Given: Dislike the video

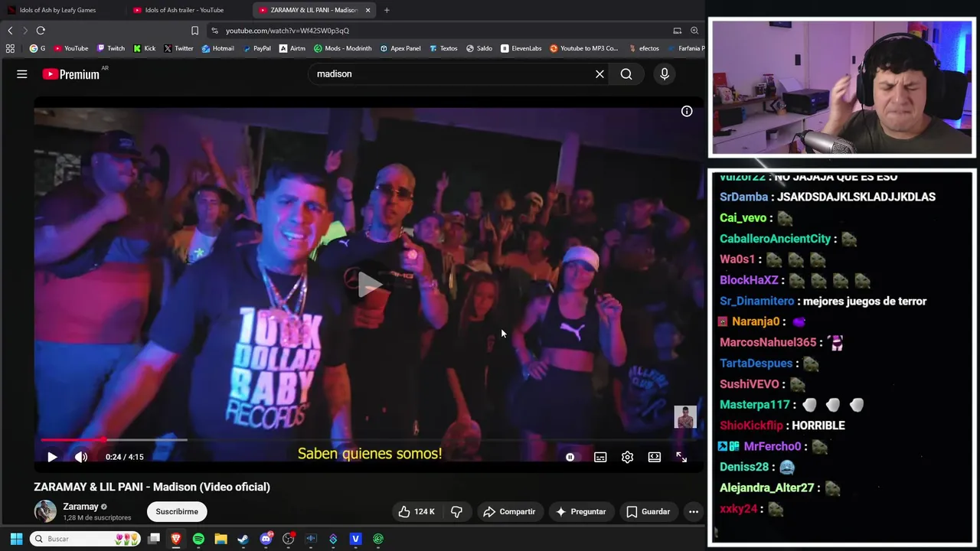Looking at the screenshot, I should coord(456,512).
